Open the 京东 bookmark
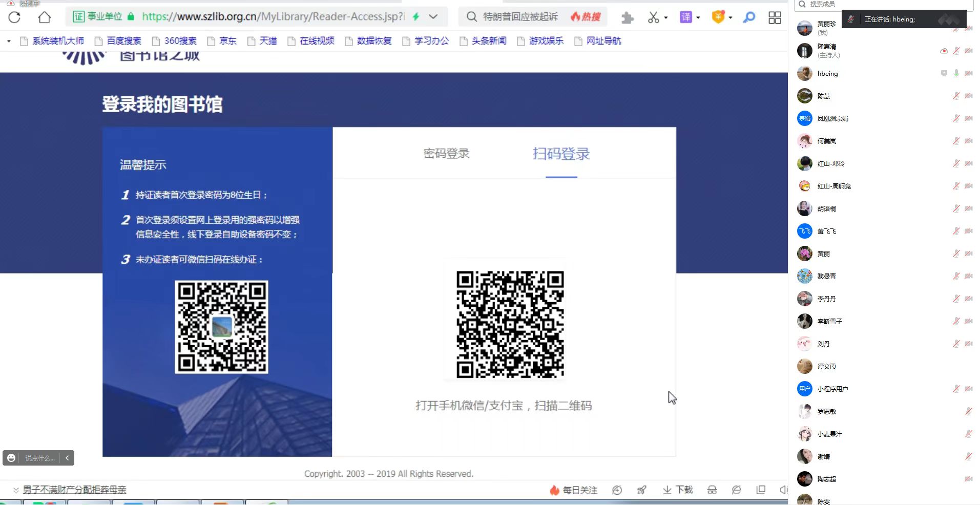This screenshot has height=505, width=980. click(x=222, y=41)
